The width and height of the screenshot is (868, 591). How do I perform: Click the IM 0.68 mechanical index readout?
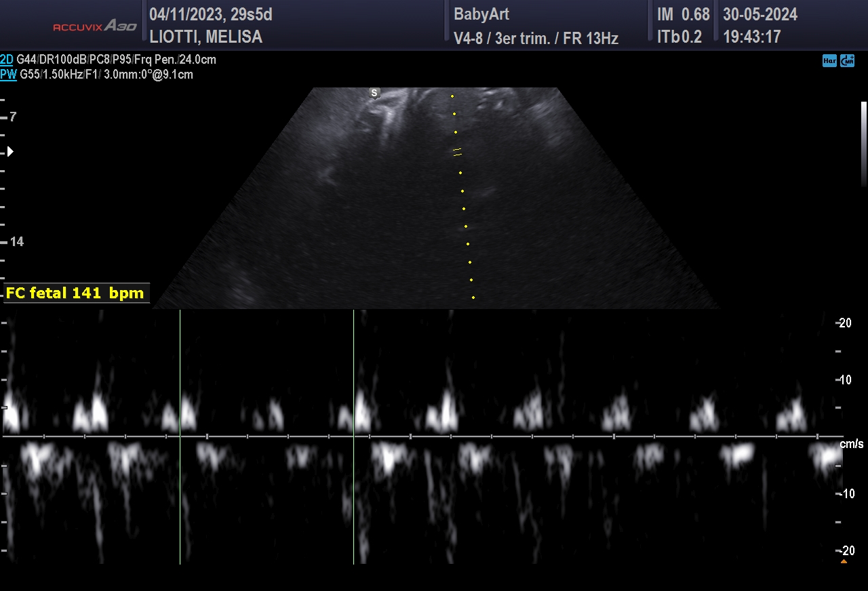[x=683, y=14]
